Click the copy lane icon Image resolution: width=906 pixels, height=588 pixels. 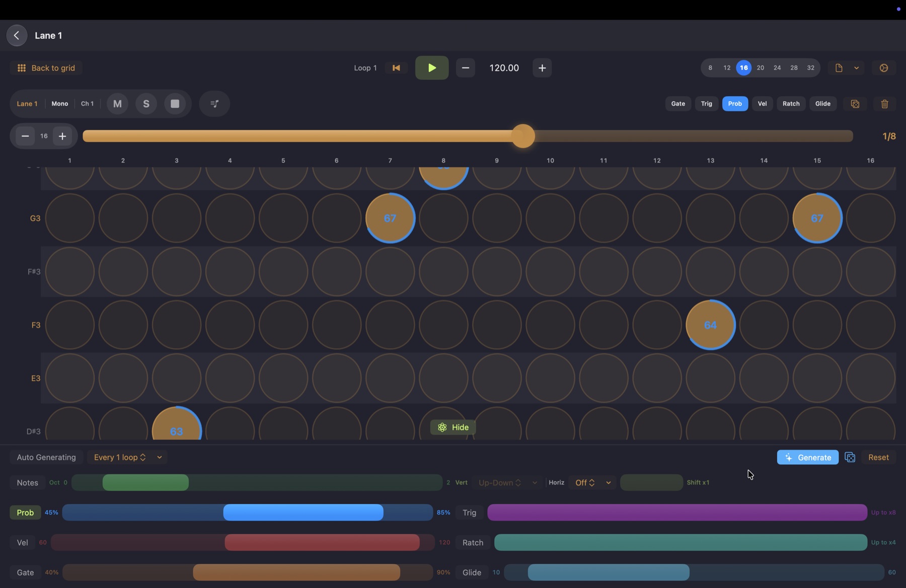click(x=855, y=104)
